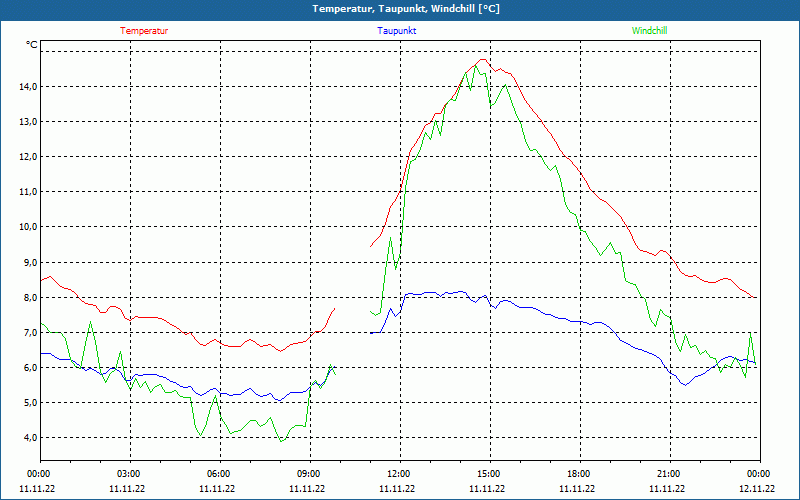
Task: Click the chart title 'Temperatur, Taupunkt, Windchill [°C]'
Action: tap(406, 9)
